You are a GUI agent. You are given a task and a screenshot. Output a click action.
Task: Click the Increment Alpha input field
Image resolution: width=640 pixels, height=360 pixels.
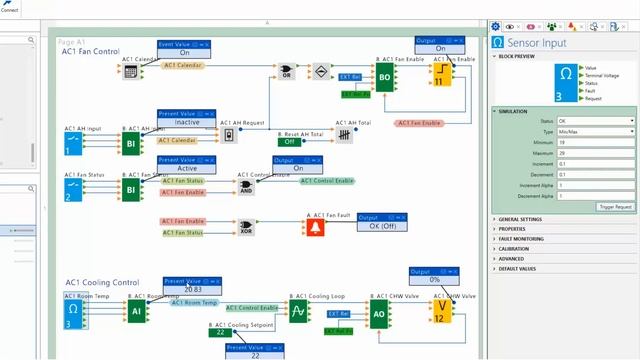596,185
